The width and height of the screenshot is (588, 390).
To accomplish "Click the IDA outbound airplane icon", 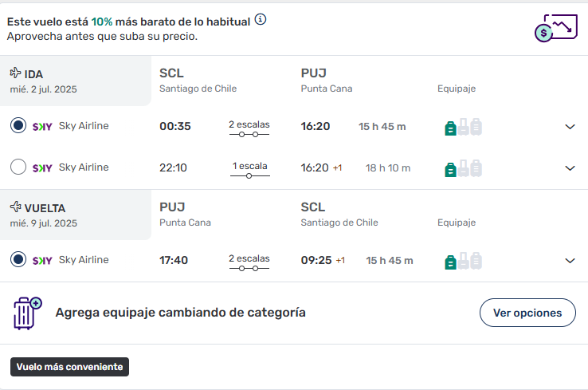I will click(x=15, y=73).
